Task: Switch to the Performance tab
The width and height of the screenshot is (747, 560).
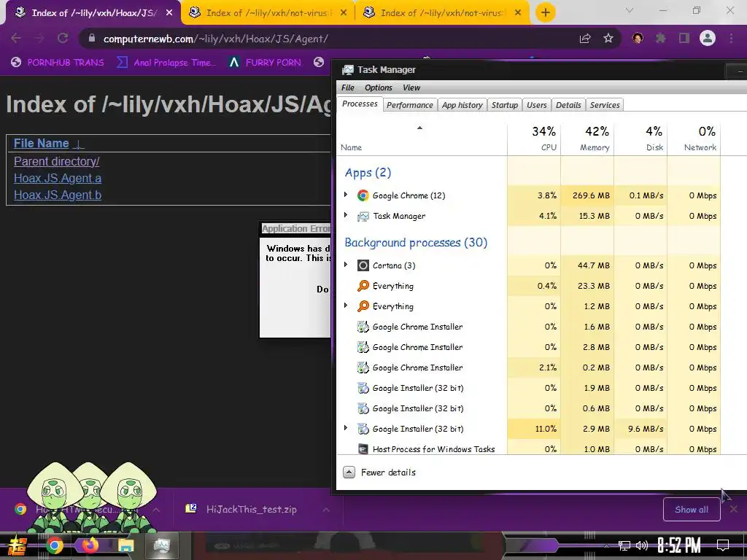Action: 410,105
